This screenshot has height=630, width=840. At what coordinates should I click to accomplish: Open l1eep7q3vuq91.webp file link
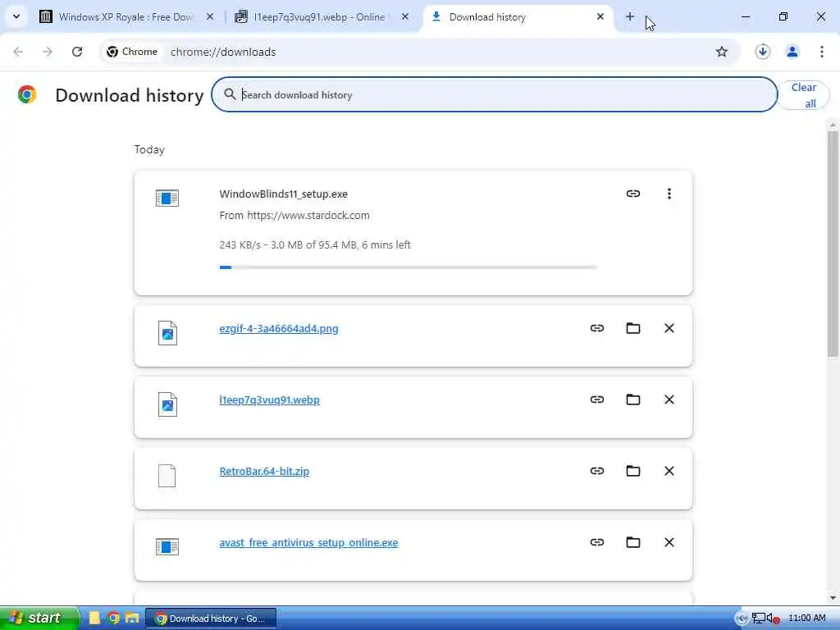[x=269, y=399]
